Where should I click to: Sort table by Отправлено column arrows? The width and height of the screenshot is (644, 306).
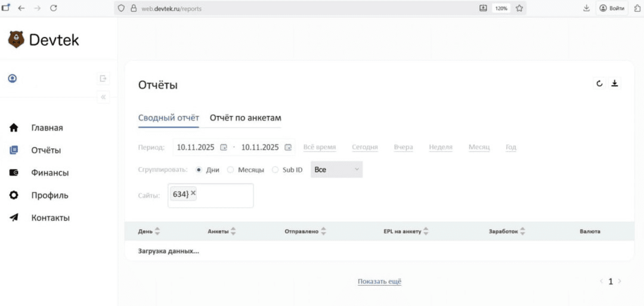[x=323, y=231]
